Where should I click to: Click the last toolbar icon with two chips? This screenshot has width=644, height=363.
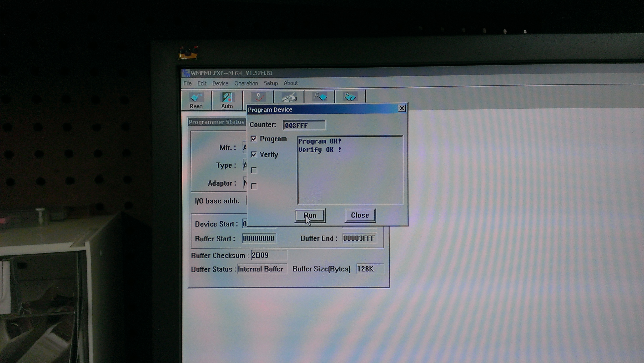[x=350, y=97]
